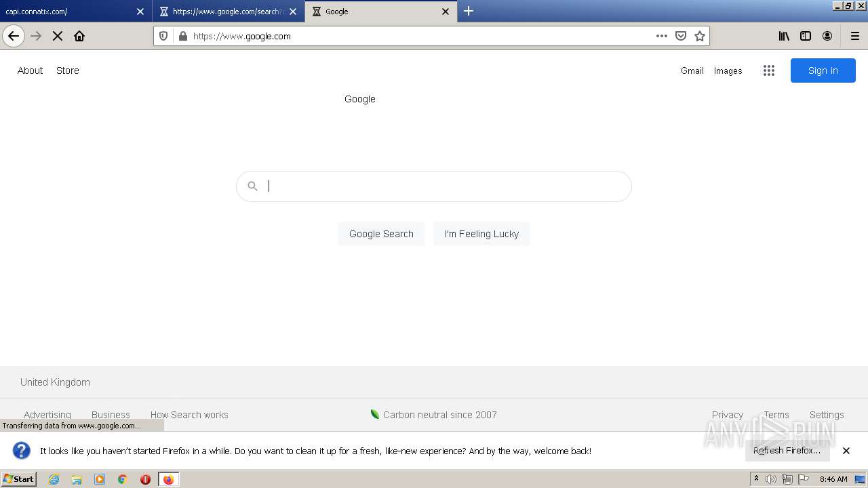Open Settings footer link

(827, 415)
